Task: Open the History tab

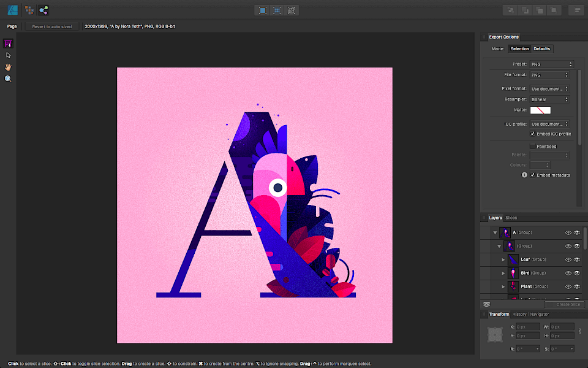Action: (x=519, y=314)
